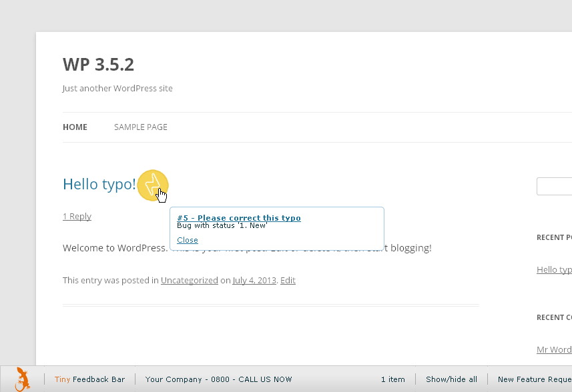Image resolution: width=572 pixels, height=392 pixels.
Task: Open the Hello typ recent post link
Action: point(554,269)
